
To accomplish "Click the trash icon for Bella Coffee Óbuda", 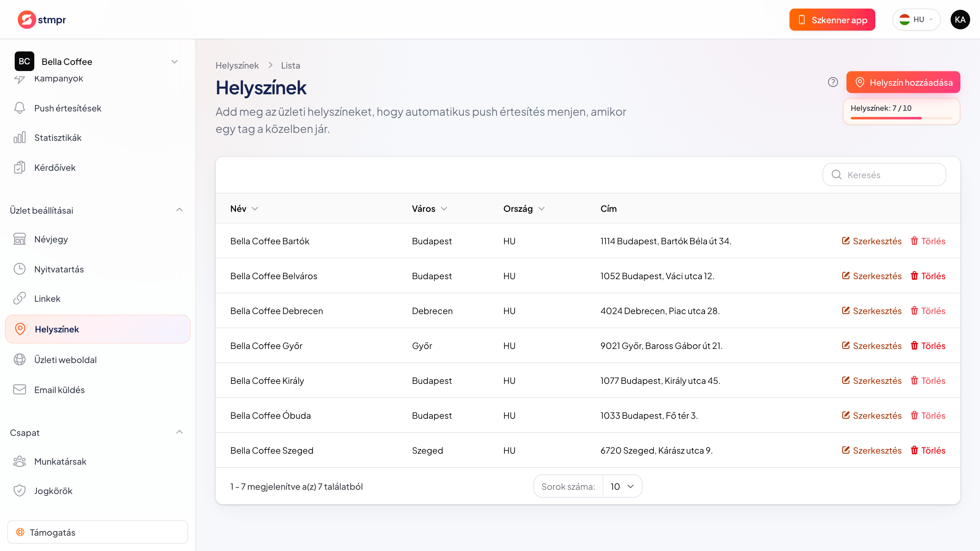I will (x=914, y=415).
